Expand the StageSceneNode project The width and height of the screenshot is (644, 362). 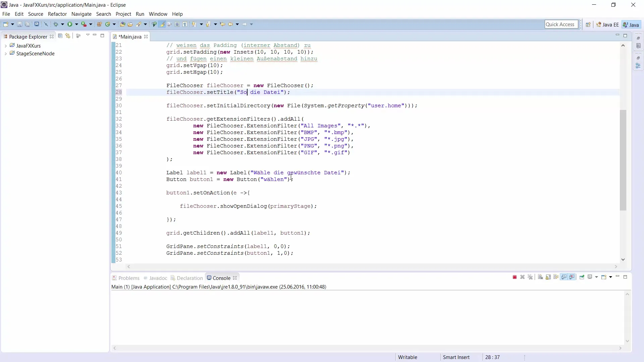[x=6, y=54]
